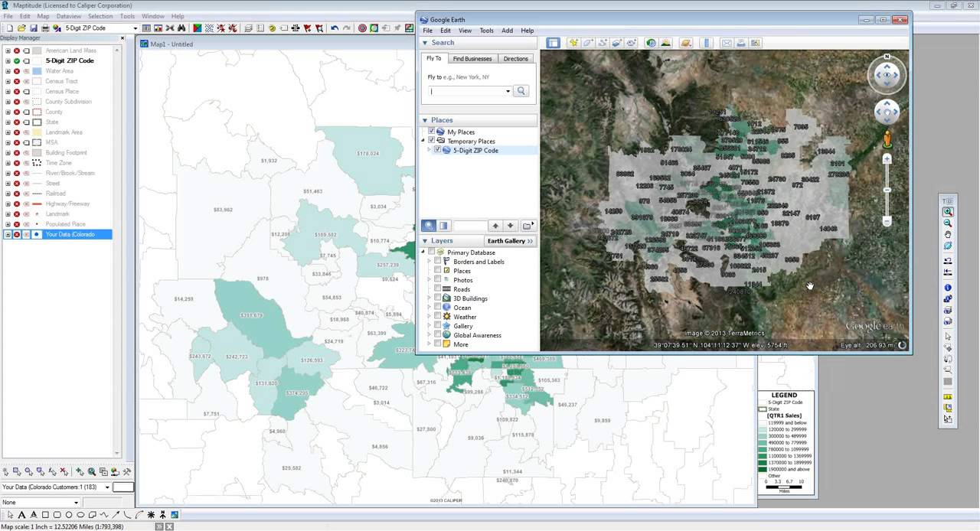Screen dimensions: 980x531
Task: Select the circle drawing tool
Action: click(x=69, y=515)
